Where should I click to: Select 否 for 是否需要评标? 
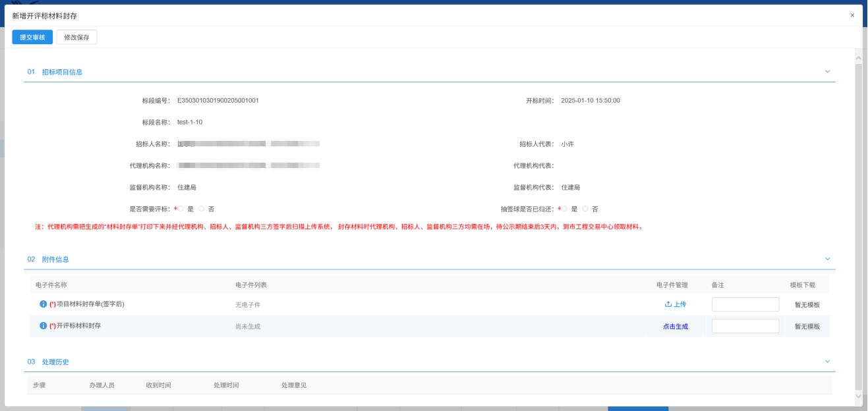[202, 209]
